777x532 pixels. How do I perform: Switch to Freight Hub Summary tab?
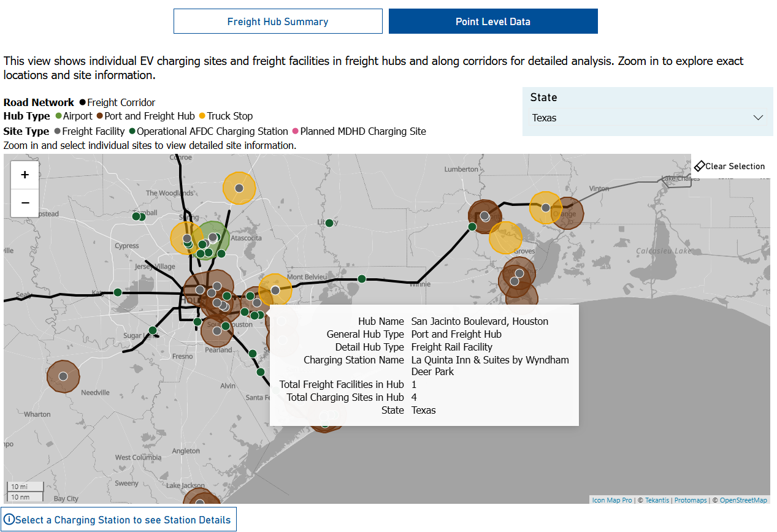278,21
